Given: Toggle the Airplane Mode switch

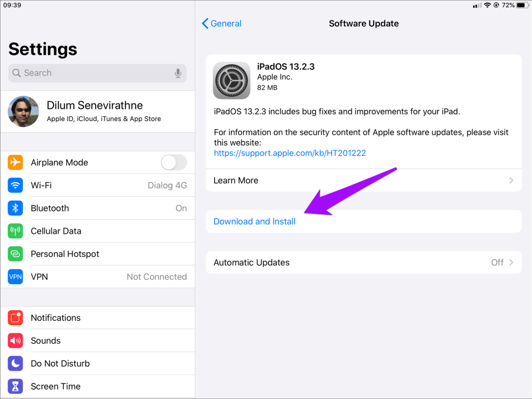Looking at the screenshot, I should [174, 162].
